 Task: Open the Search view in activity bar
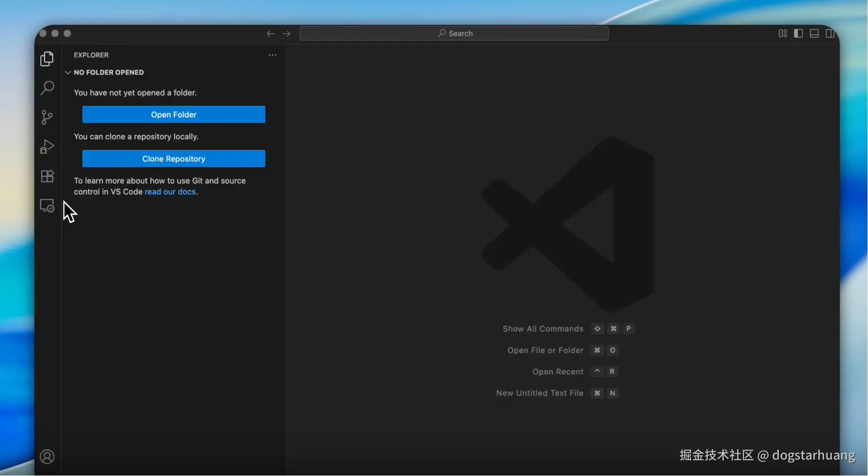tap(47, 88)
